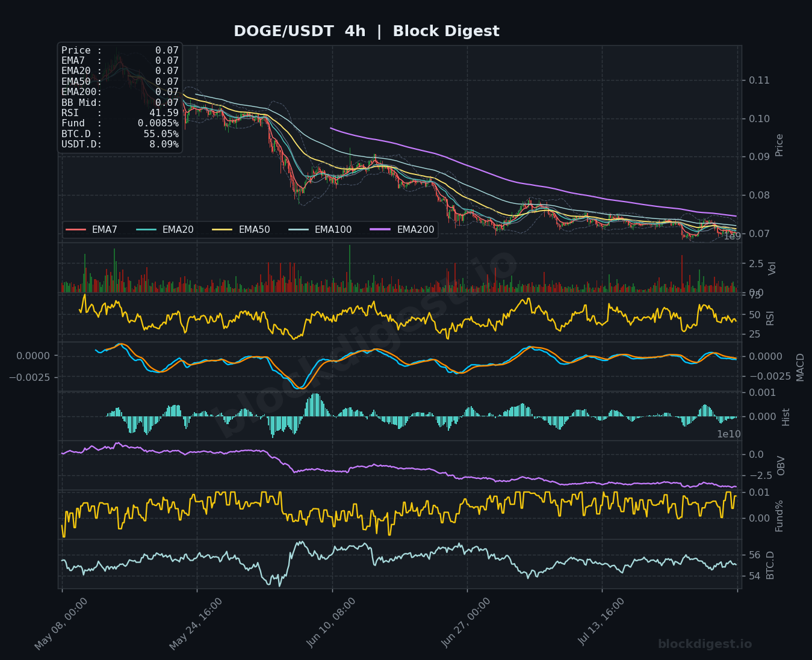Click the 'Price' vertical axis label
The image size is (812, 660).
click(779, 145)
